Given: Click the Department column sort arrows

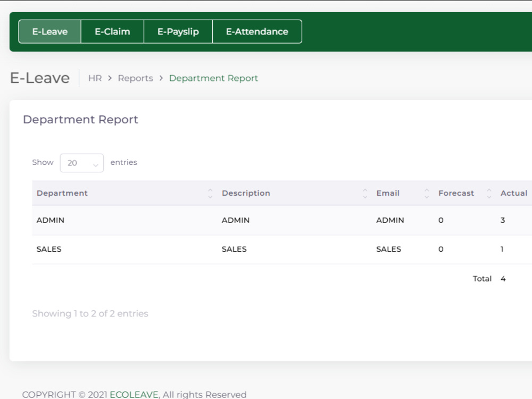Looking at the screenshot, I should coord(210,194).
